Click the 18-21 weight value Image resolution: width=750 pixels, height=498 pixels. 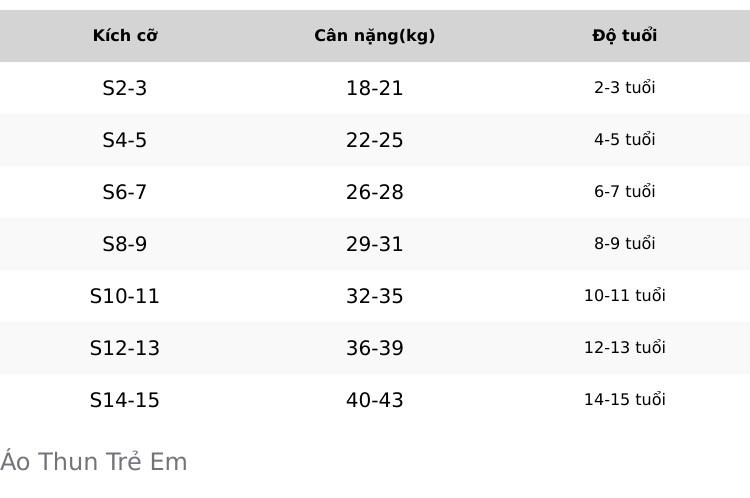tap(375, 88)
